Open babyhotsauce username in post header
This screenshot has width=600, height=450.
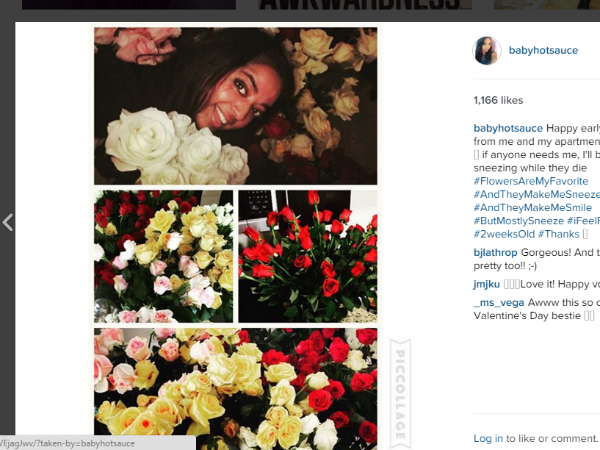[543, 51]
